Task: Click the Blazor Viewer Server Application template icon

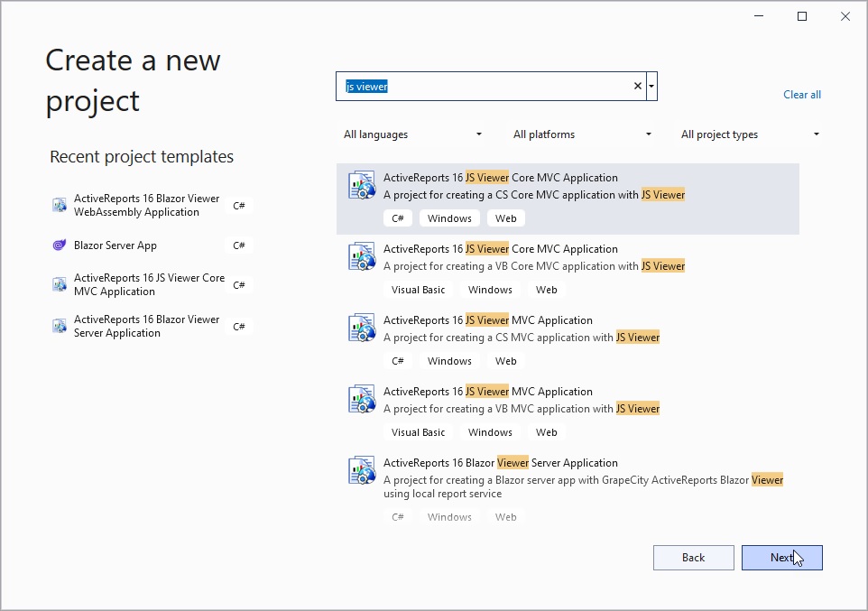Action: 362,471
